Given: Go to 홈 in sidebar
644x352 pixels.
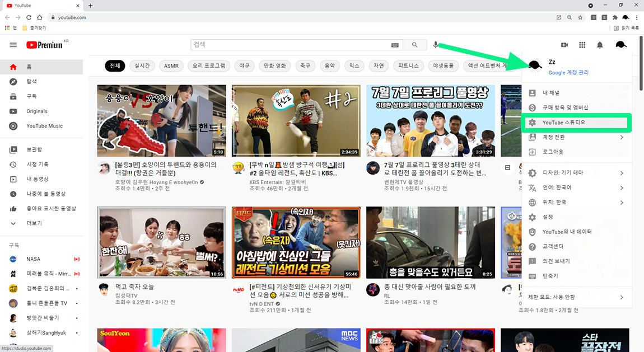Looking at the screenshot, I should 41,67.
